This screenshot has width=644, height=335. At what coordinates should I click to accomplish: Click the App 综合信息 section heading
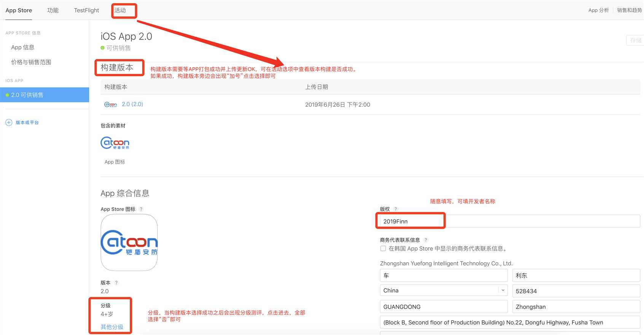point(125,193)
